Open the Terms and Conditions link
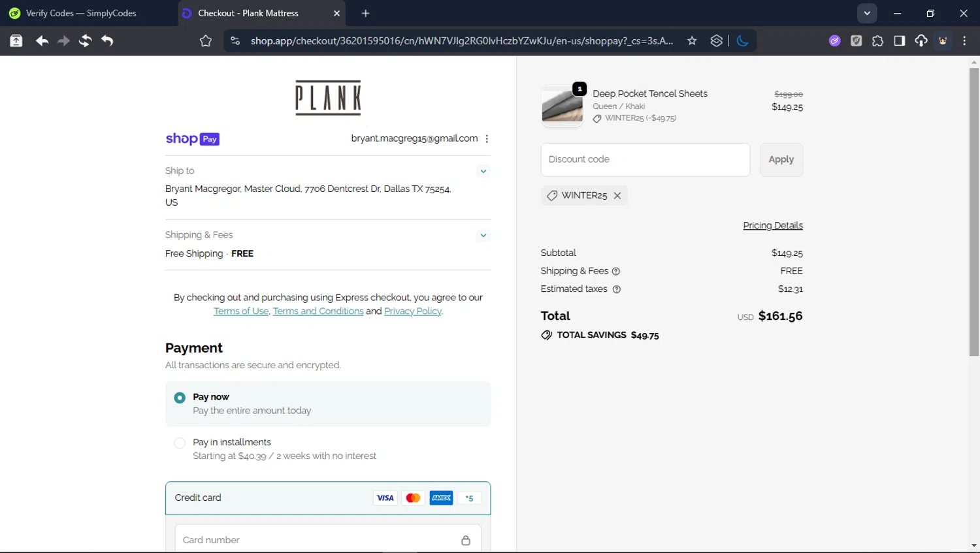Viewport: 980px width, 553px height. [x=318, y=311]
